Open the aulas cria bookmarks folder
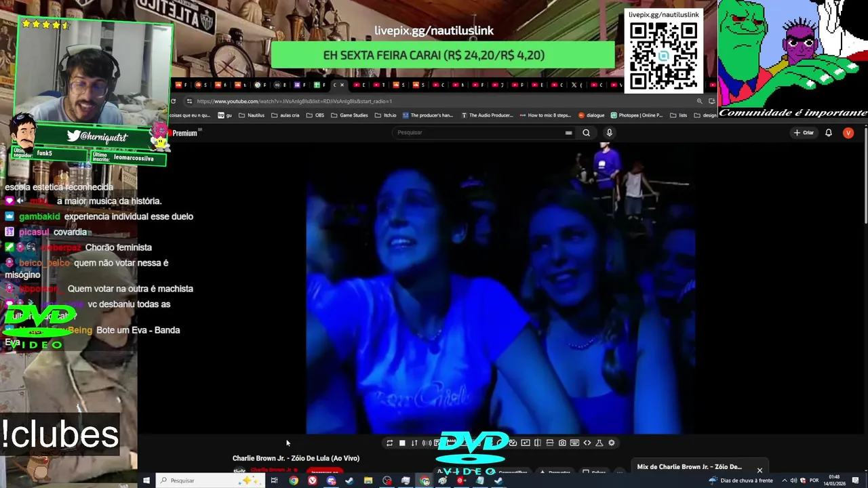The height and width of the screenshot is (488, 868). [x=285, y=115]
